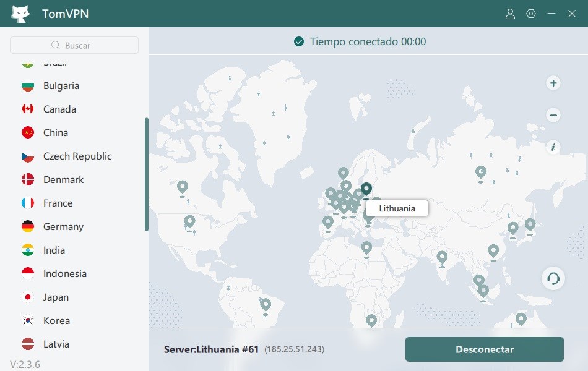Click the Server:Lithuania #61 label
588x371 pixels.
[211, 349]
